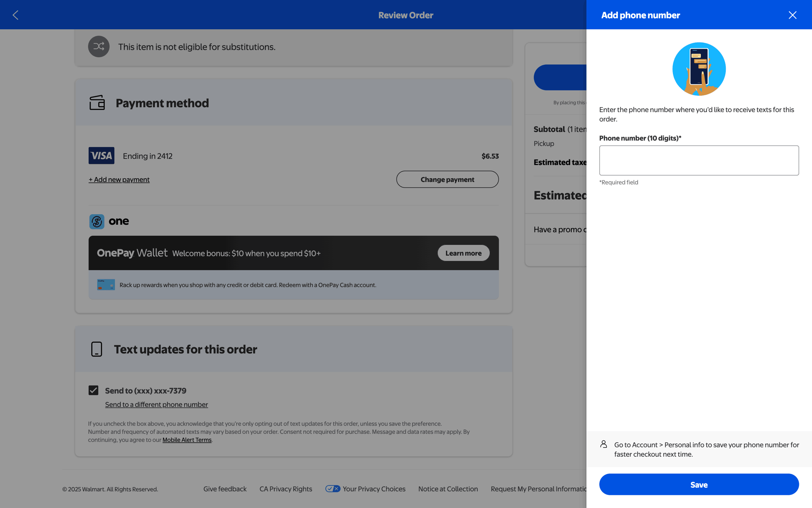Open Your Privacy Choices link
Viewport: 812px width, 508px height.
(x=374, y=489)
